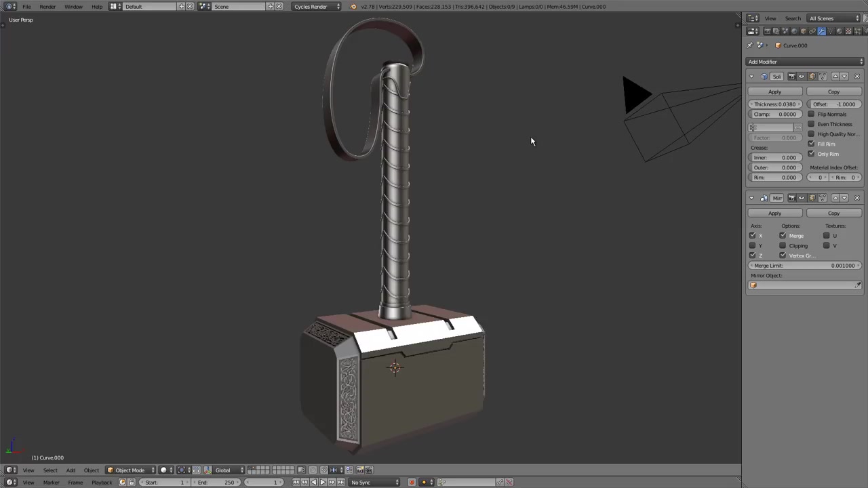Click the scene browse icon

click(x=205, y=7)
